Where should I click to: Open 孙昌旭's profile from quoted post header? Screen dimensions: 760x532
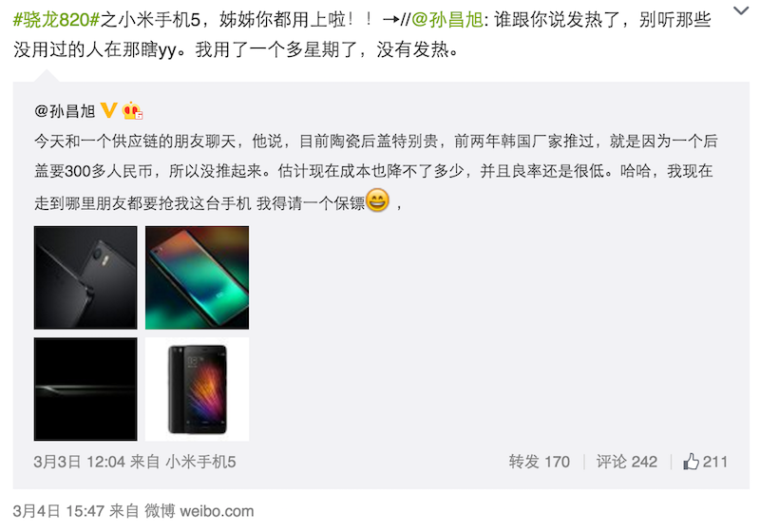[x=65, y=111]
